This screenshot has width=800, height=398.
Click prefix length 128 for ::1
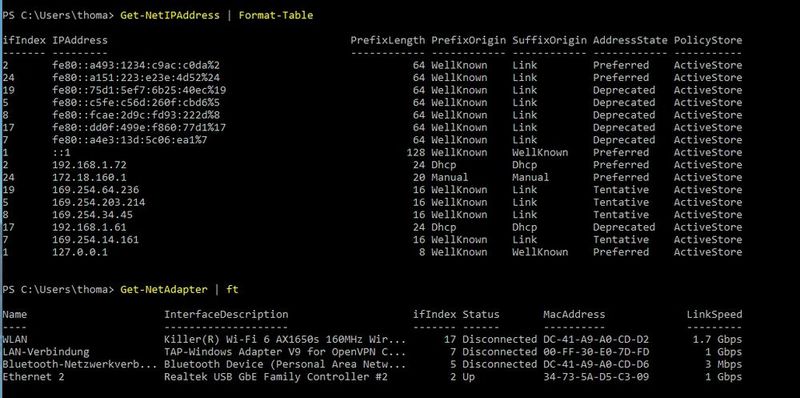(x=416, y=153)
